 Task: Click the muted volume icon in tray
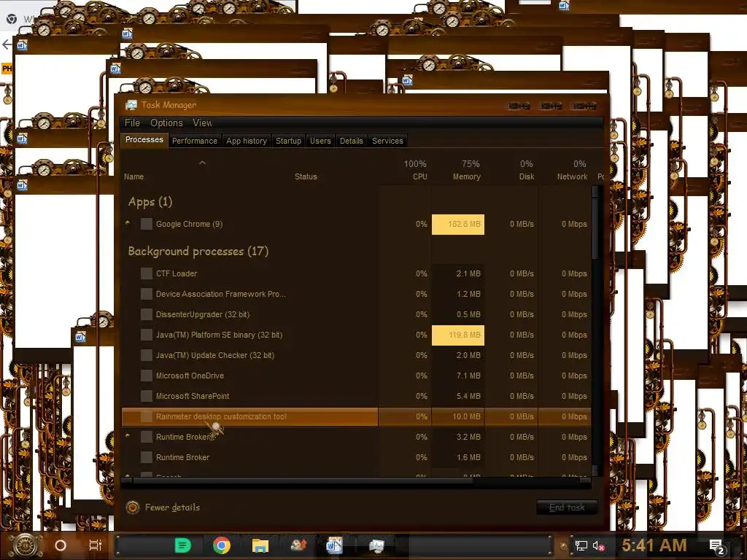(x=599, y=545)
